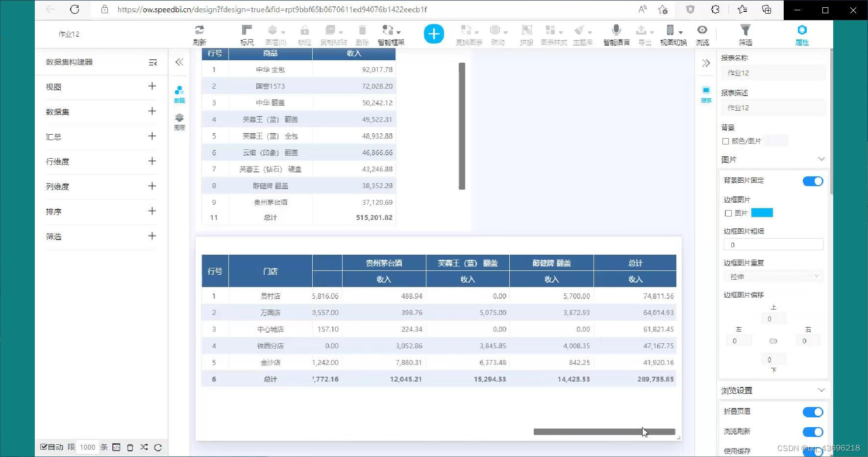Select the 图层 sidebar icon

[179, 121]
